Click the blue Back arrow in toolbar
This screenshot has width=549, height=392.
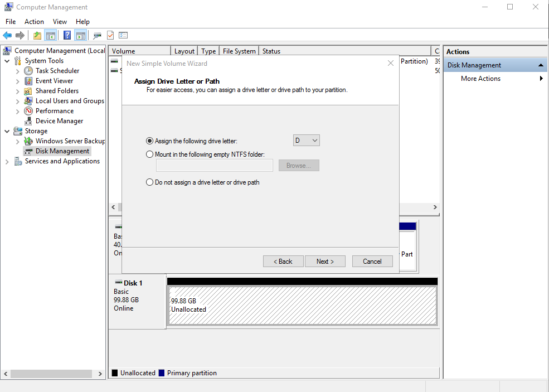click(7, 35)
